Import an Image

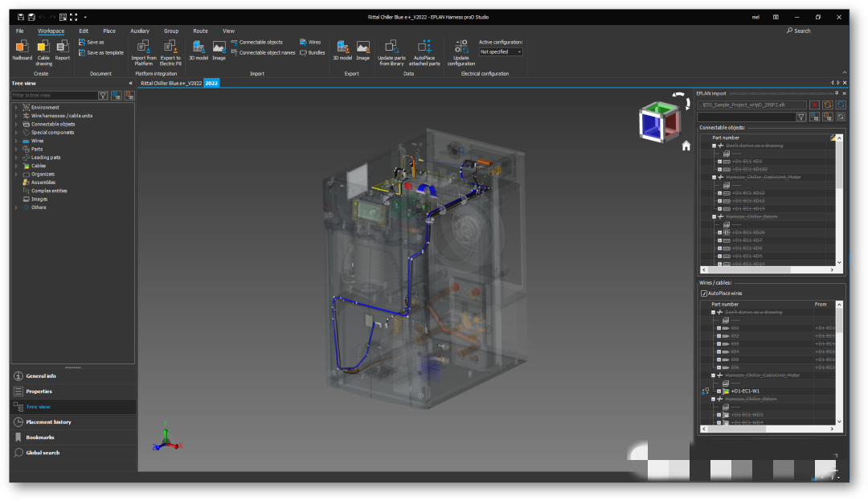[219, 50]
